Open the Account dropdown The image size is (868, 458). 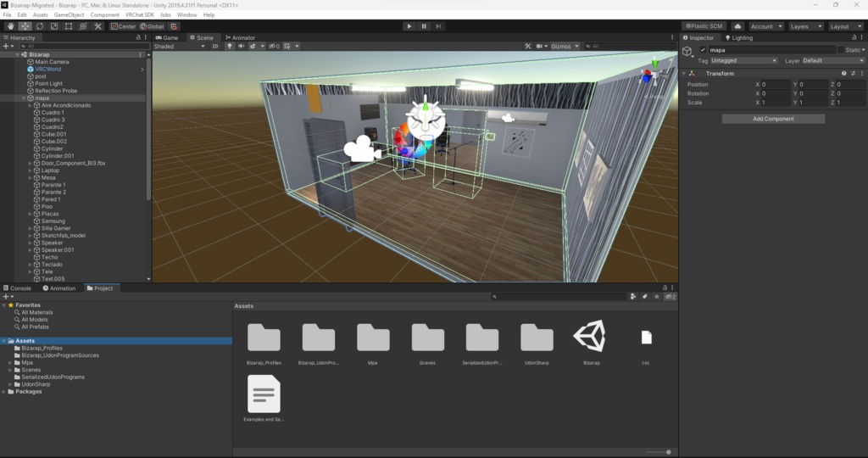pos(766,26)
